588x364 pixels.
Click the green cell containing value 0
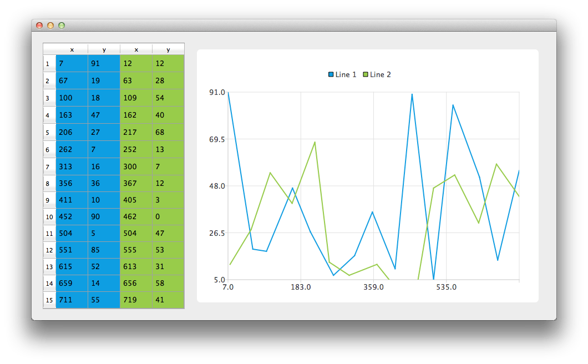168,216
